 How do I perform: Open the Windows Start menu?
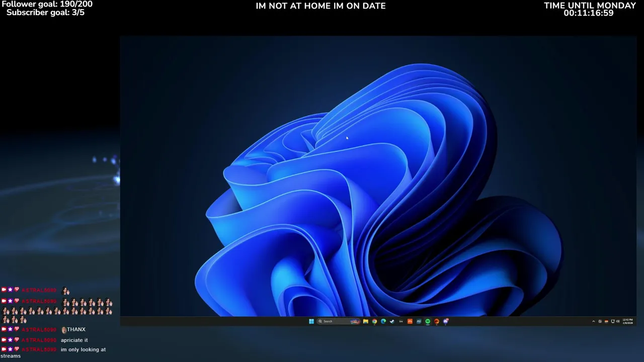pyautogui.click(x=311, y=321)
